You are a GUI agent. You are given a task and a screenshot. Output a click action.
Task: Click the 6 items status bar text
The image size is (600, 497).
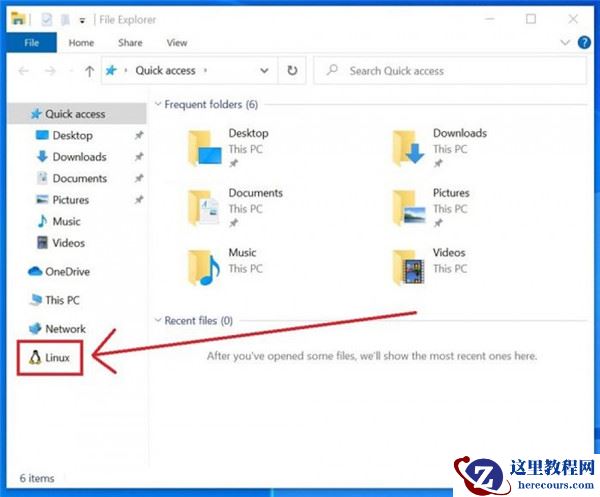(37, 478)
